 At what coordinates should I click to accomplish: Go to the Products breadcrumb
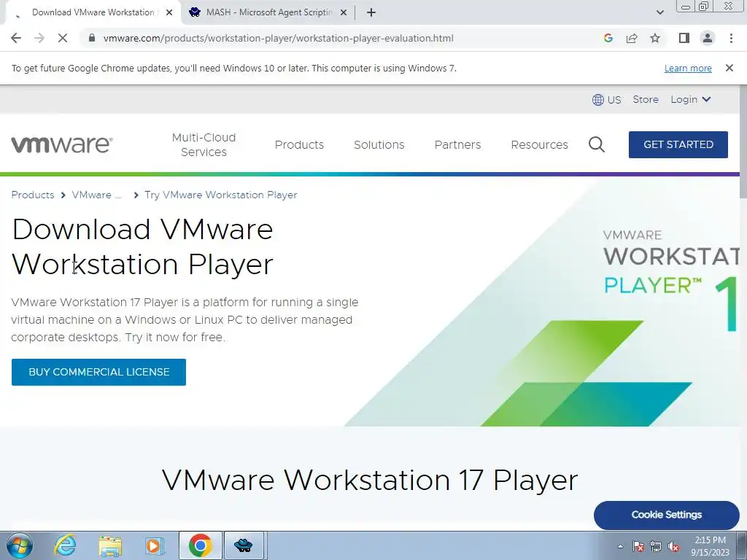(33, 195)
